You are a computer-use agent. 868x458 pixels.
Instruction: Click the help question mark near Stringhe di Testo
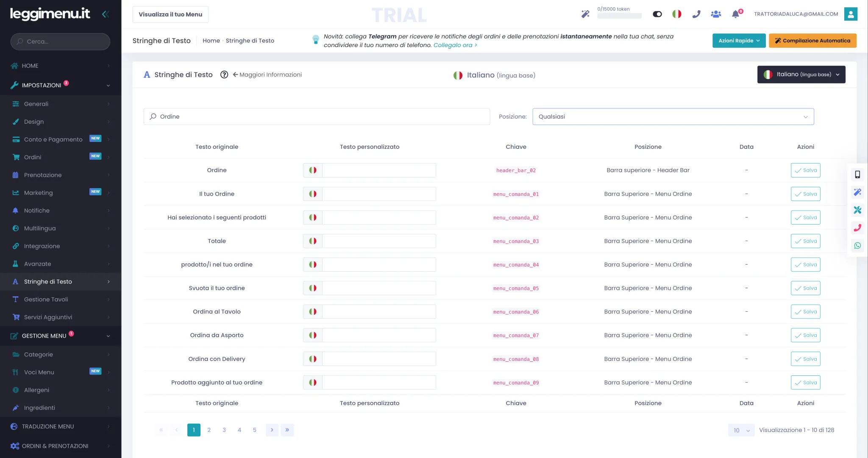(224, 75)
